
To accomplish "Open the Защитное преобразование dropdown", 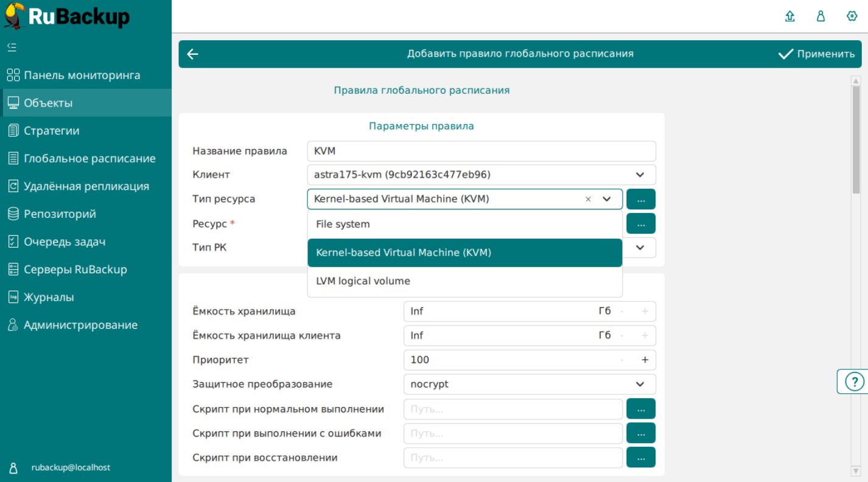I will (x=640, y=384).
